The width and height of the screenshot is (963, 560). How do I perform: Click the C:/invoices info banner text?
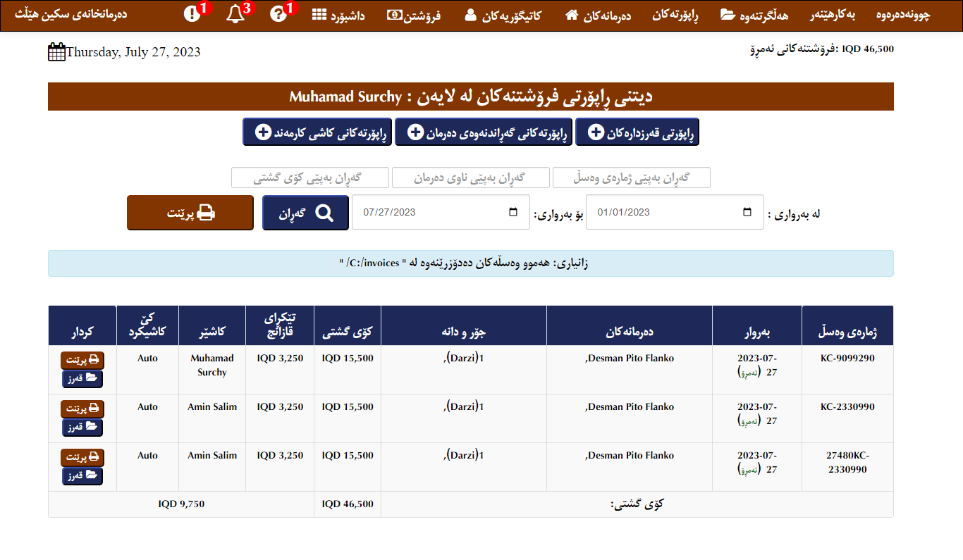[x=463, y=263]
